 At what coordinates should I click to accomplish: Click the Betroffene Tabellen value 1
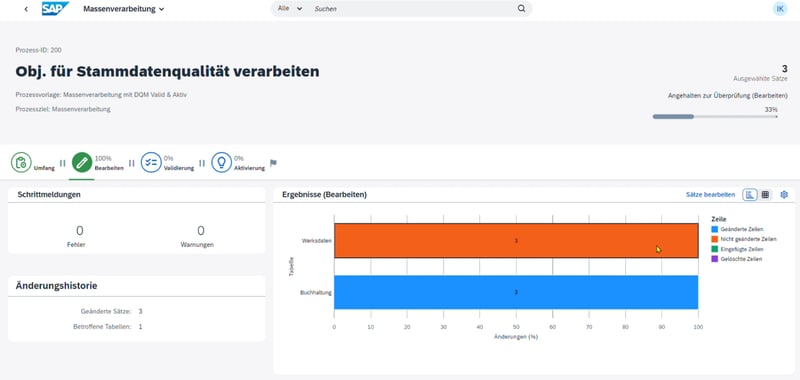[x=140, y=326]
